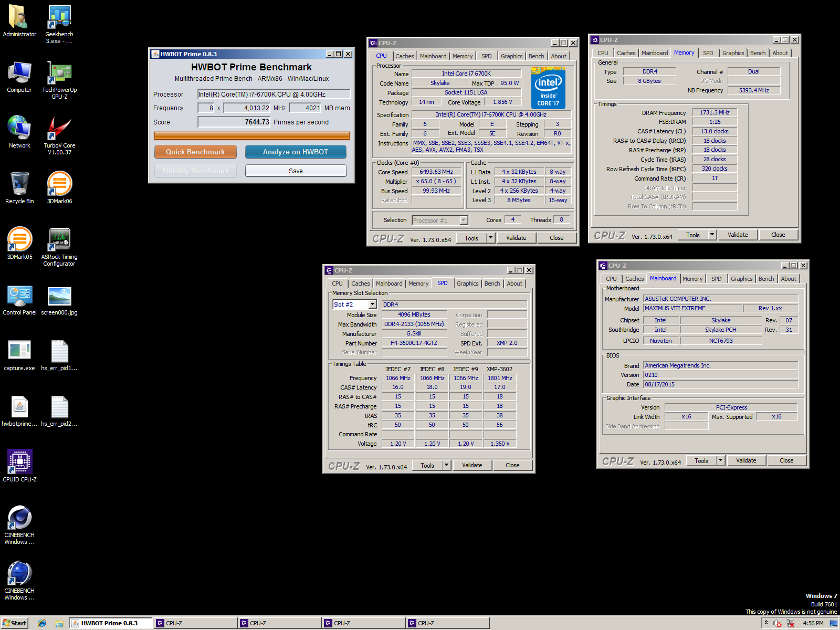
Task: Open About tab in Mainboard window
Action: coord(788,279)
